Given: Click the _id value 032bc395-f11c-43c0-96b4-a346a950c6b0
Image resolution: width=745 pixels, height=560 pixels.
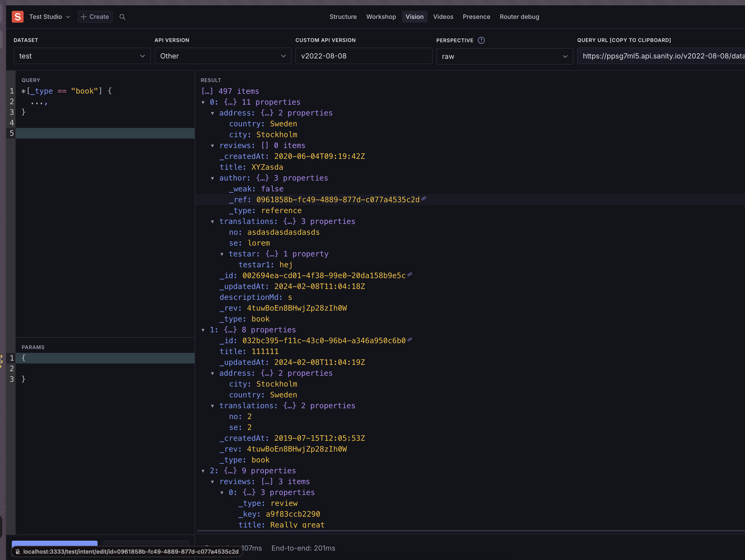Looking at the screenshot, I should (324, 341).
